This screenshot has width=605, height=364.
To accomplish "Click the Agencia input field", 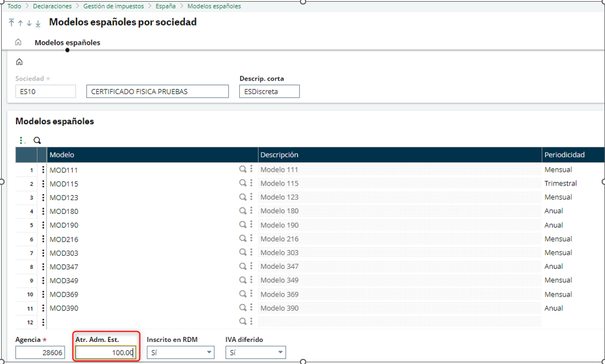I will 40,353.
